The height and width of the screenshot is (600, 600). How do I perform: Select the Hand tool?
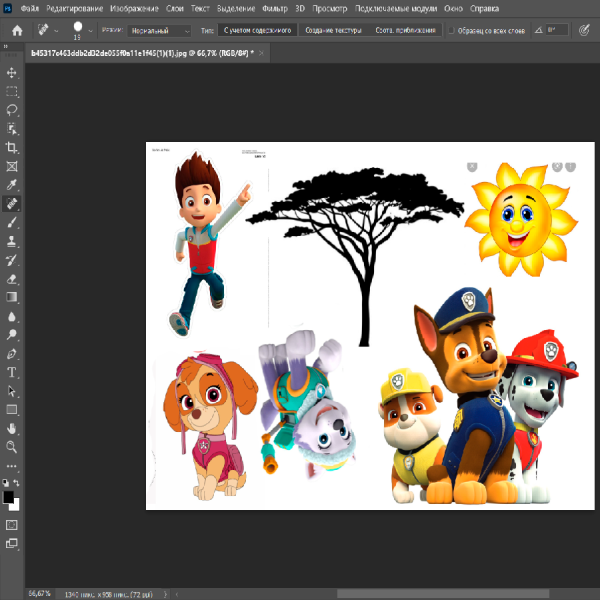pyautogui.click(x=12, y=428)
